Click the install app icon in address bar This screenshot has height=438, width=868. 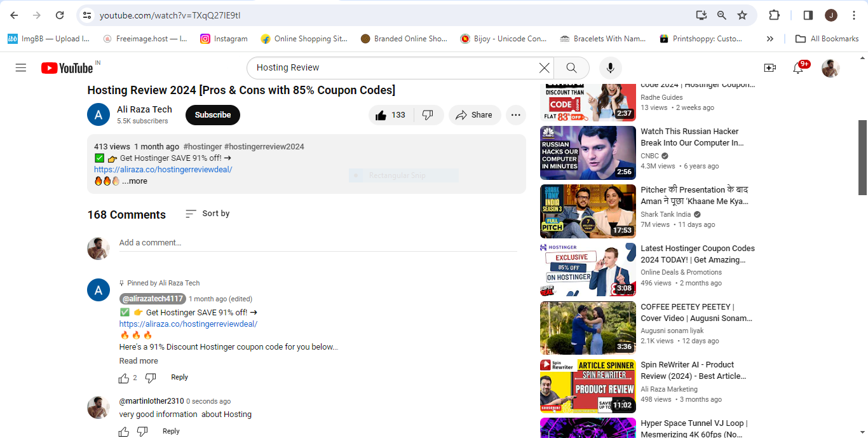pyautogui.click(x=701, y=15)
